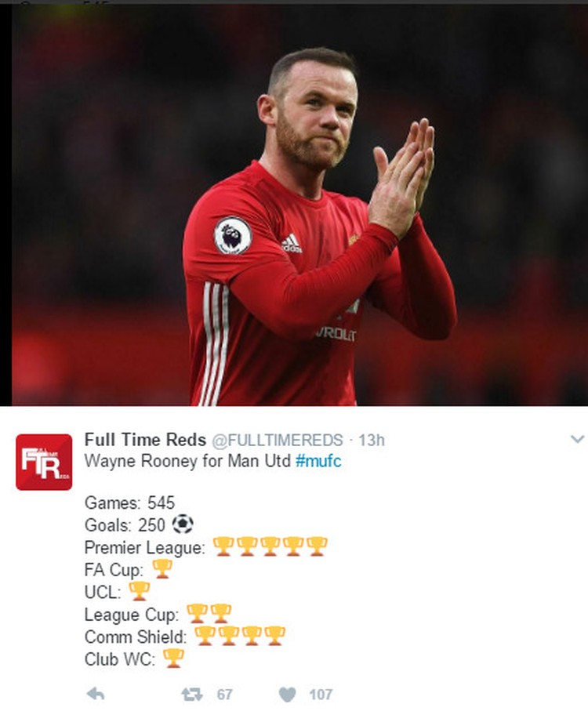Click the 13h timestamp

[372, 441]
